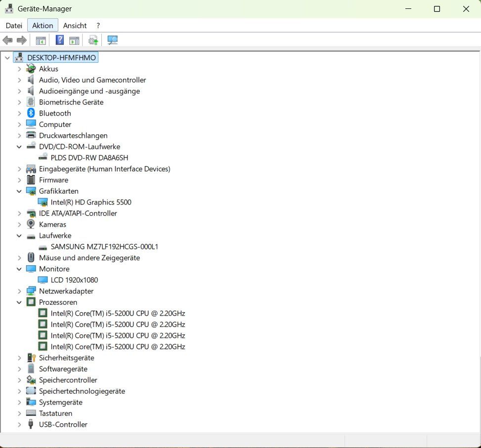Click the update driver toolbar icon
The width and height of the screenshot is (481, 448).
tap(93, 40)
